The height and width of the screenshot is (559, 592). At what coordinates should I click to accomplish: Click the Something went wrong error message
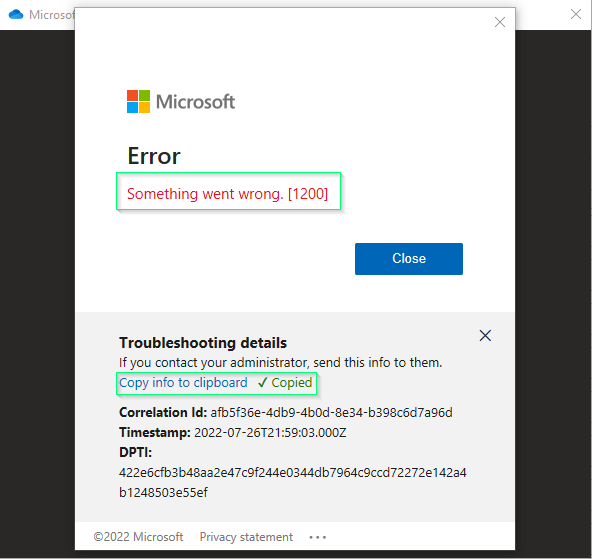point(227,194)
